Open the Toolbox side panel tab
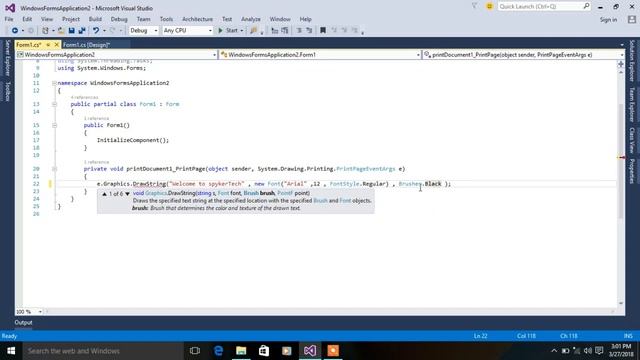The image size is (640, 360). (7, 91)
